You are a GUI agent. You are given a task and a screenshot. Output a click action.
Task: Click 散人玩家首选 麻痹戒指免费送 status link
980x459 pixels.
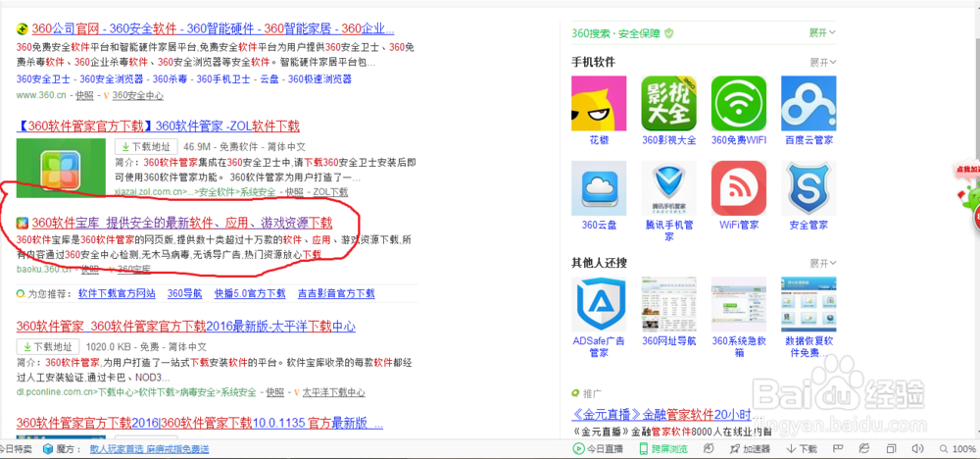point(149,449)
